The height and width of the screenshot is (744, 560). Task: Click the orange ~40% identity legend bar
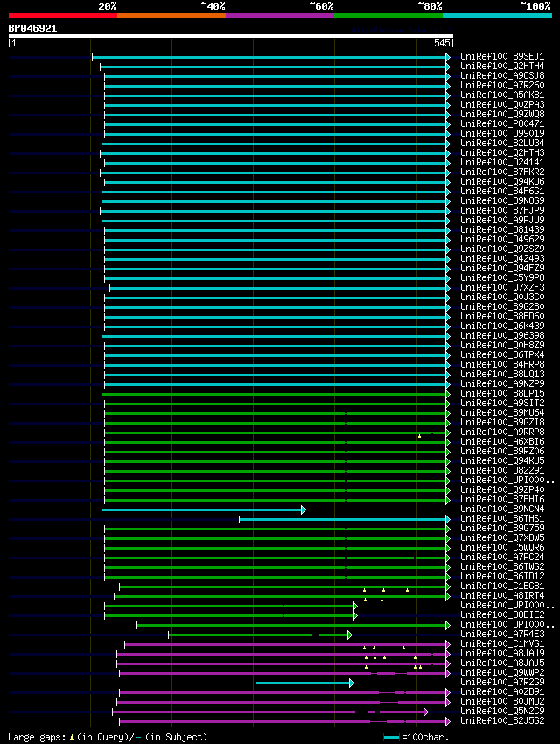point(171,16)
